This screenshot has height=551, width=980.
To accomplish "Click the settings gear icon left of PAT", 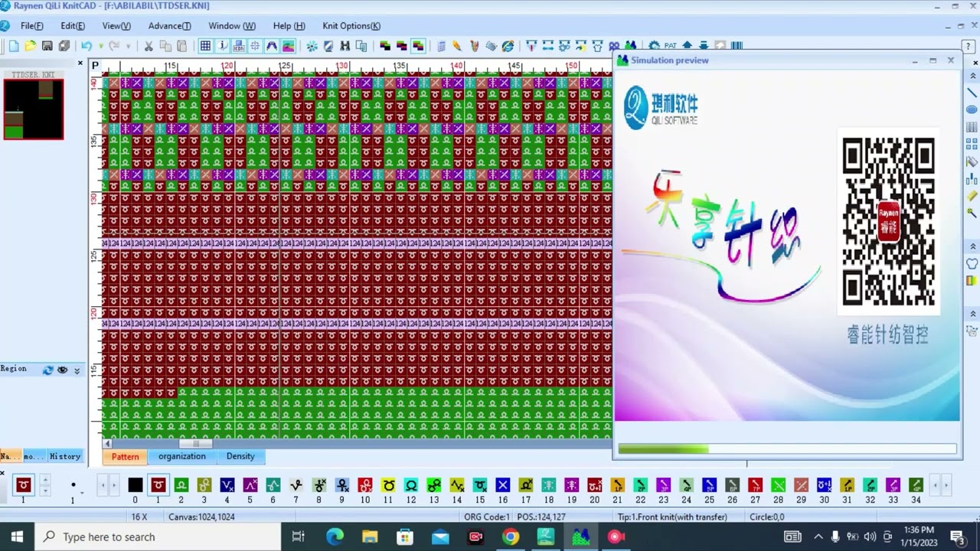I will (x=655, y=46).
